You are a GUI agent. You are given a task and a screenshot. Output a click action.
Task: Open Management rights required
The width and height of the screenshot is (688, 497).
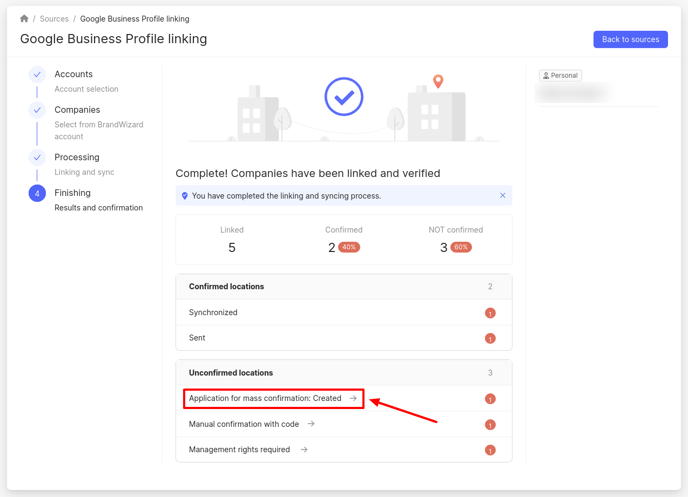pyautogui.click(x=240, y=450)
